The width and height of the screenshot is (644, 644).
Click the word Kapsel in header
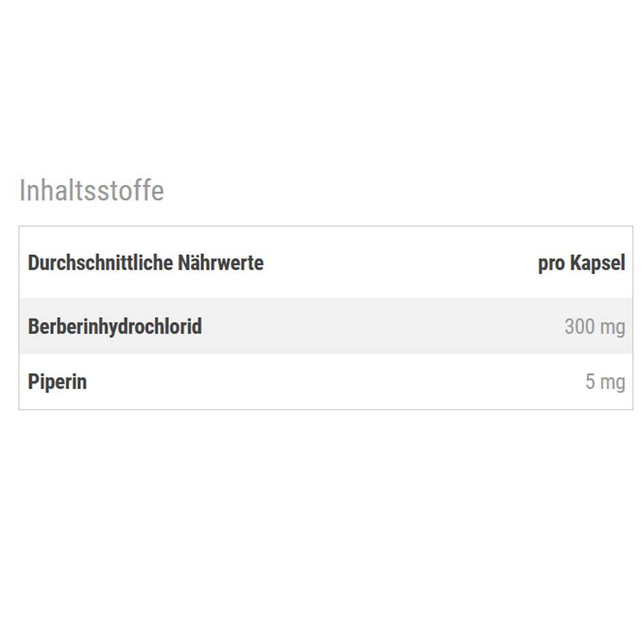(x=597, y=263)
